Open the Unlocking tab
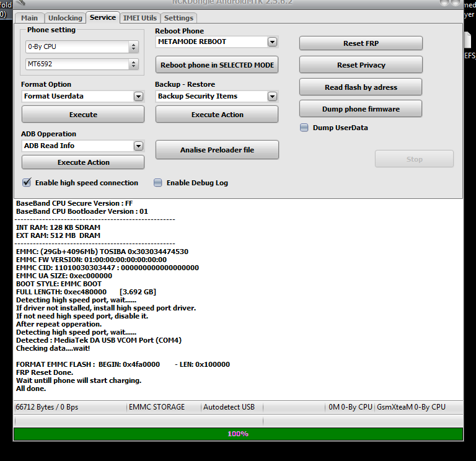 (65, 18)
